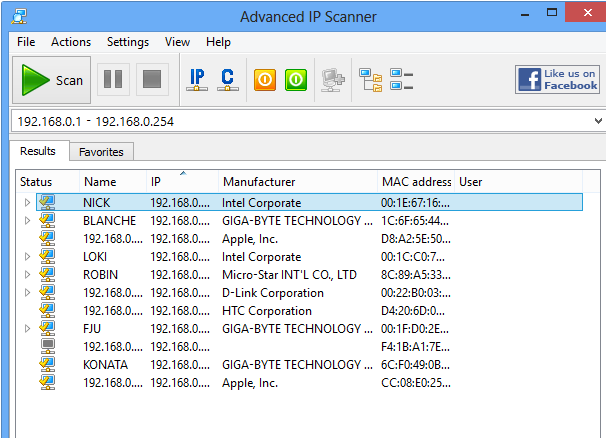The height and width of the screenshot is (438, 606).
Task: Open the View menu
Action: click(177, 42)
